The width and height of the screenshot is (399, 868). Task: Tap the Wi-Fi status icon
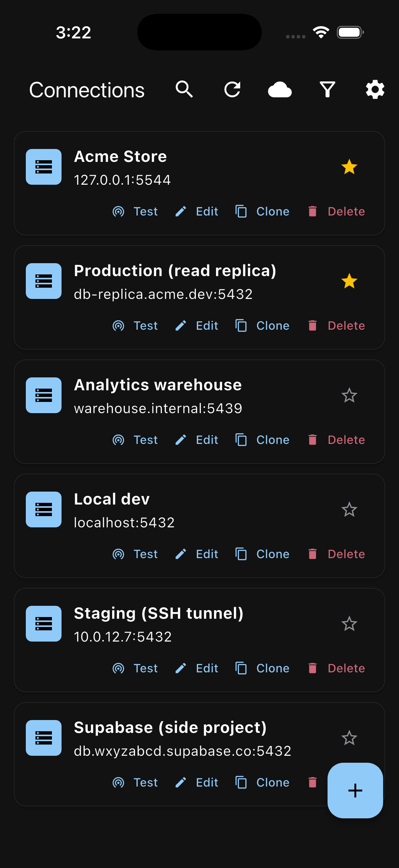pos(321,32)
